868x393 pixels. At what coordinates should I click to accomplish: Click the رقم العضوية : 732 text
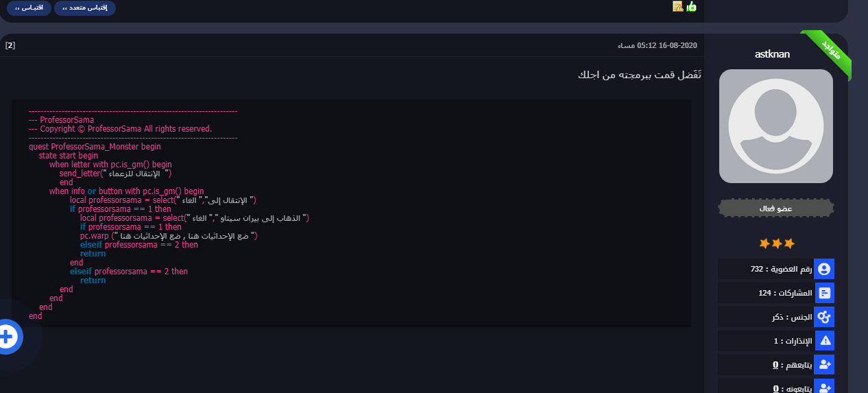[x=781, y=269]
